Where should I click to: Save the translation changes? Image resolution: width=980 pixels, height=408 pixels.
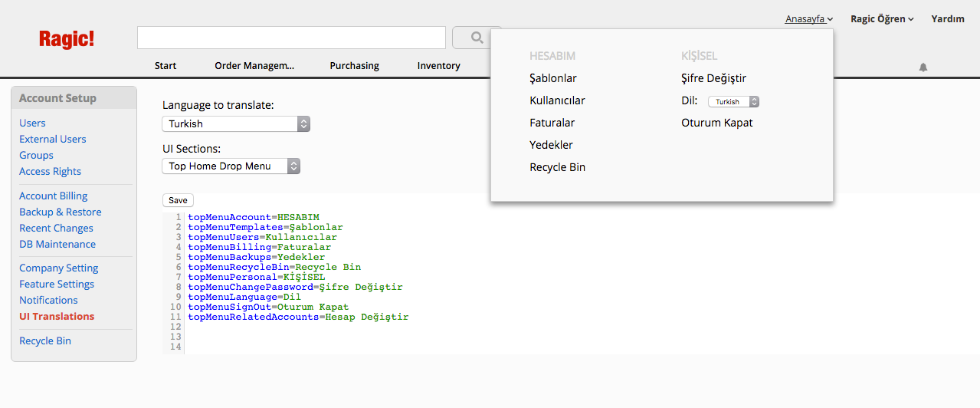pyautogui.click(x=178, y=200)
